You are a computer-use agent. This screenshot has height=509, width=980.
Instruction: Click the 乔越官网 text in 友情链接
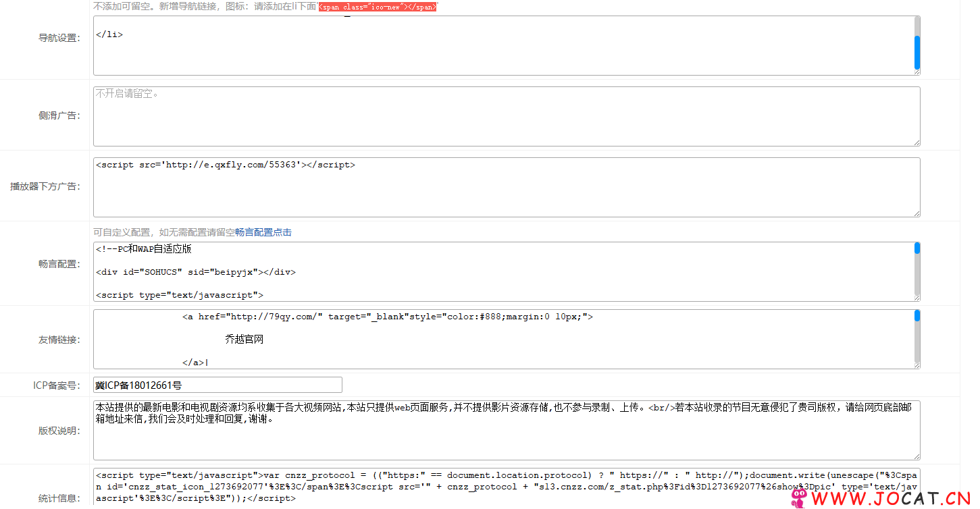244,340
